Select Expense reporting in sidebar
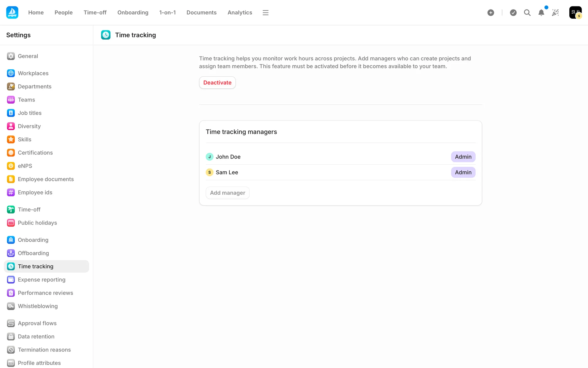The height and width of the screenshot is (368, 588). tap(41, 280)
